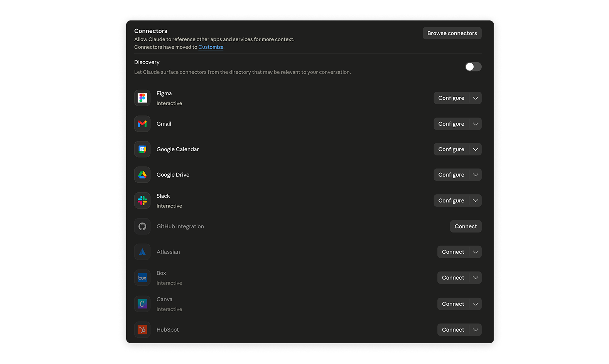The width and height of the screenshot is (609, 364).
Task: Click the Figma connector icon
Action: pos(142,98)
